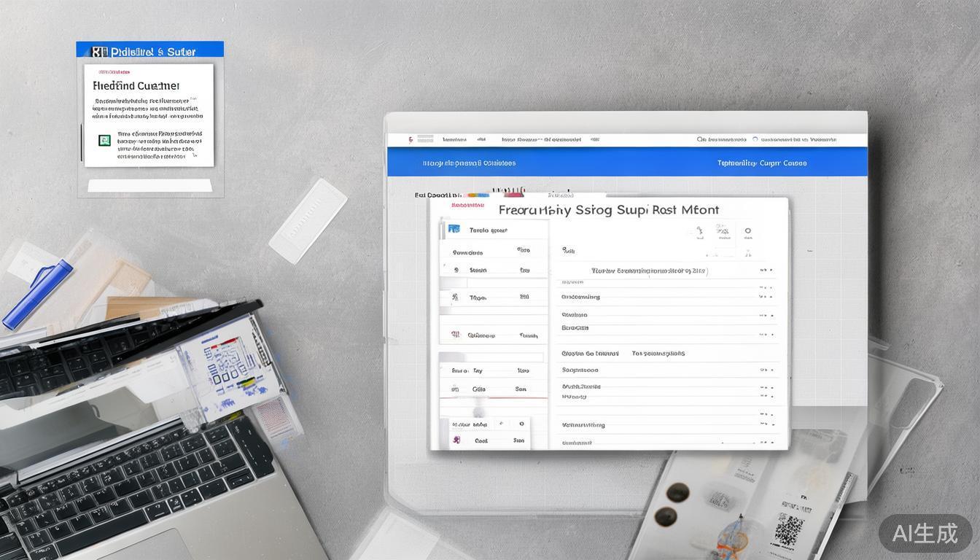Viewport: 980px width, 560px height.
Task: Click the search magnifier icon in the top bar
Action: (701, 139)
